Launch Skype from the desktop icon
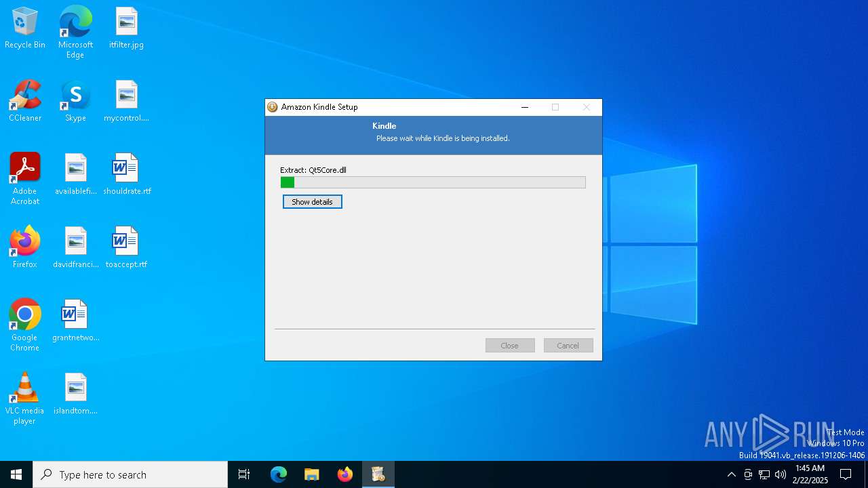868x488 pixels. click(x=75, y=101)
